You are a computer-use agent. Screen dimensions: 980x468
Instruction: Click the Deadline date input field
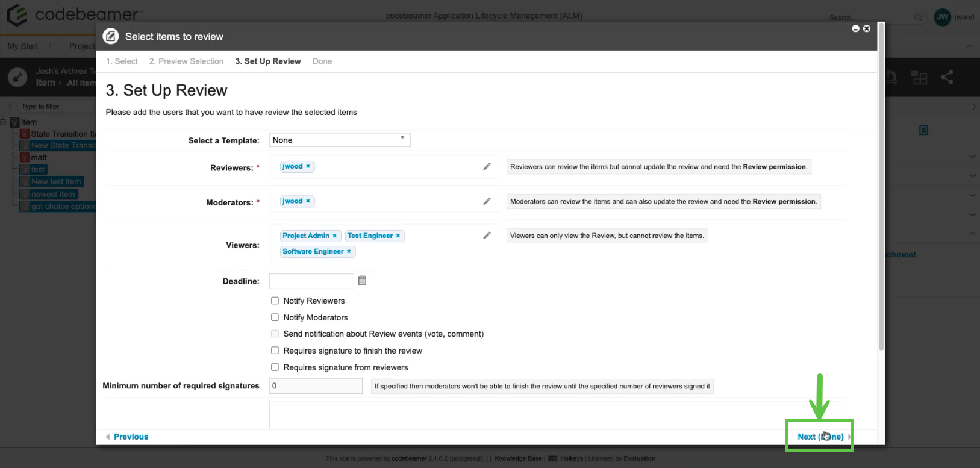click(x=311, y=281)
